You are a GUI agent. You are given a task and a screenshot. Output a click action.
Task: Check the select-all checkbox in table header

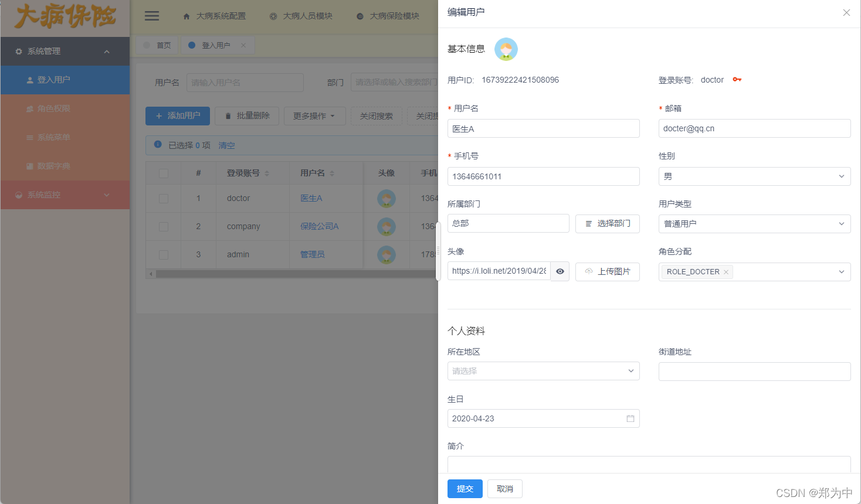click(x=164, y=172)
